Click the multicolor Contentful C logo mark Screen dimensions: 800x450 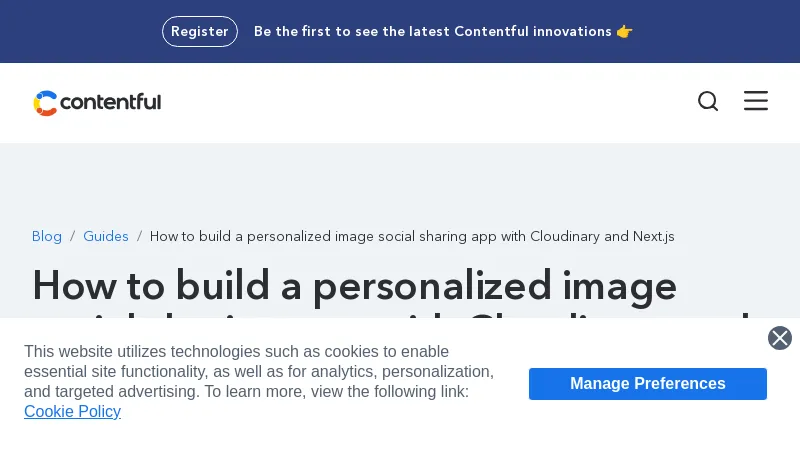point(45,102)
